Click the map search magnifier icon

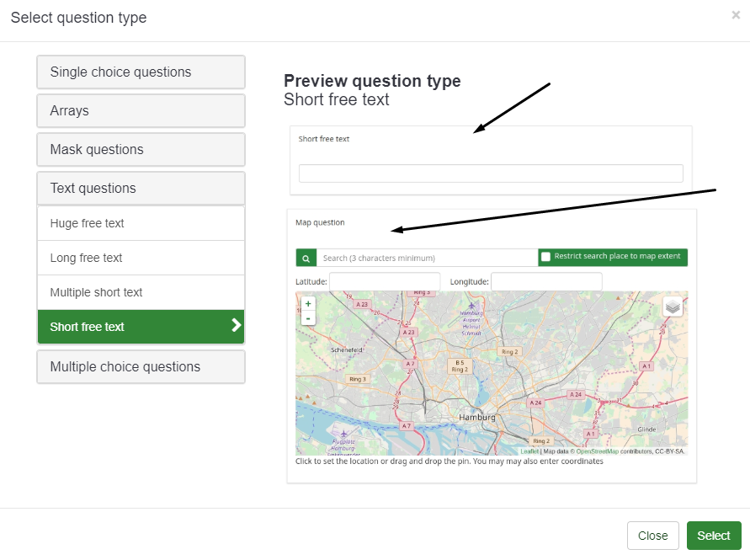306,258
